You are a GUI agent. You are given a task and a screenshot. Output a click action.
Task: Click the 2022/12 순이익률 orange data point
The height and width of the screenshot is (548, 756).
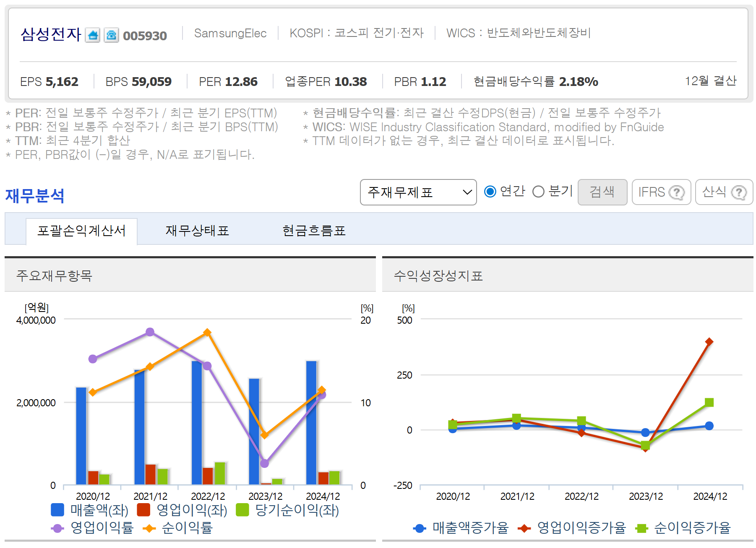(x=207, y=332)
